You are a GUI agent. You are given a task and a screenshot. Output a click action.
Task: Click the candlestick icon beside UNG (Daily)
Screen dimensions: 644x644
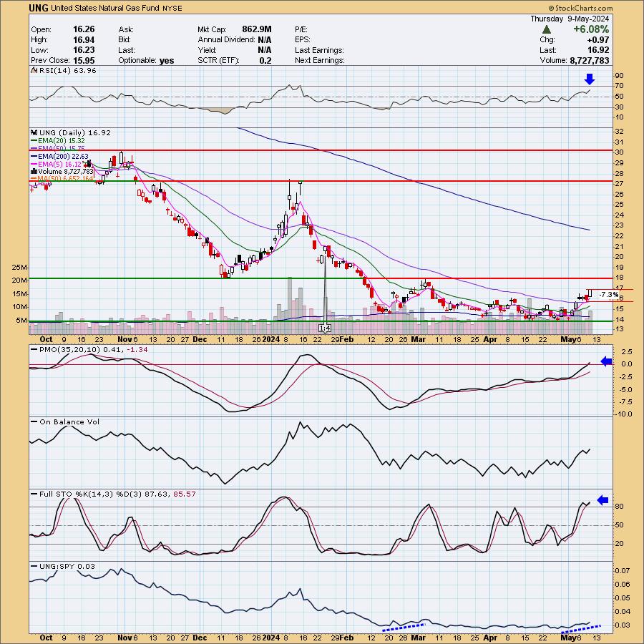pyautogui.click(x=34, y=132)
